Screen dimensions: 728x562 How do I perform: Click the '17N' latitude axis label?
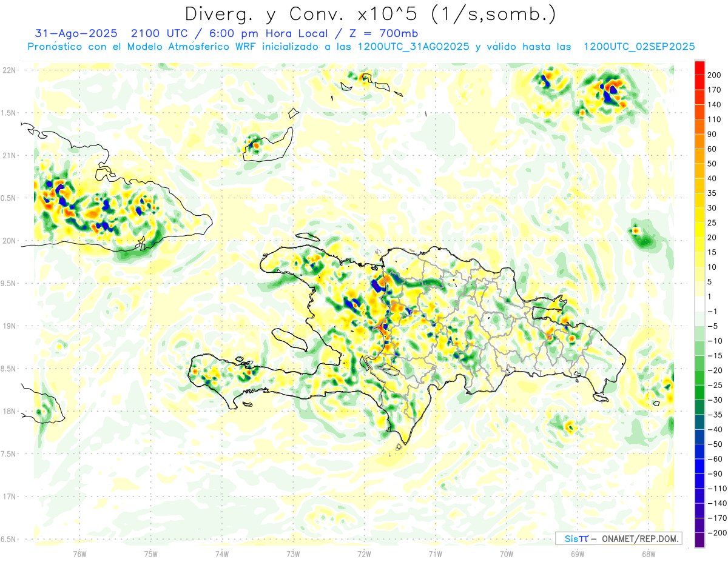point(8,497)
